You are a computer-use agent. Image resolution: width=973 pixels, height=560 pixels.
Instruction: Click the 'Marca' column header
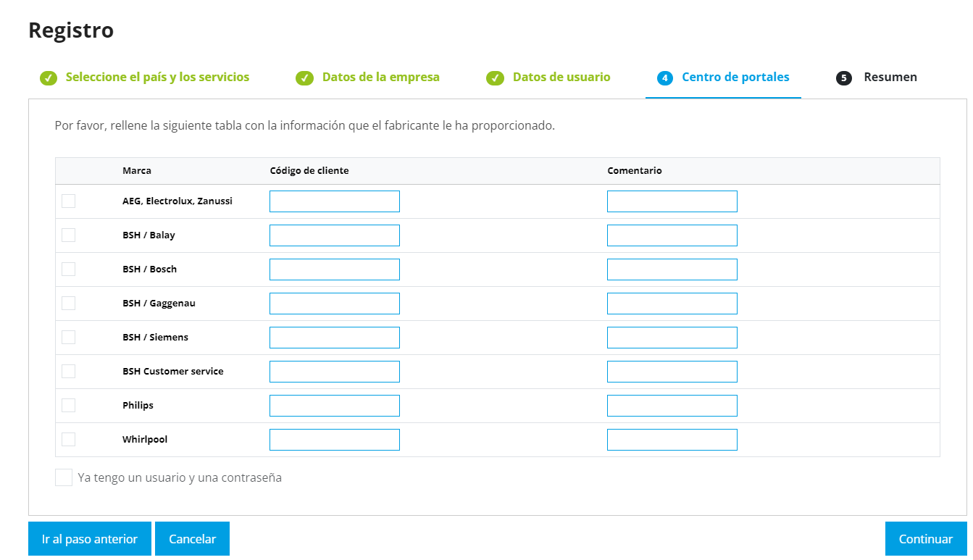pyautogui.click(x=137, y=171)
